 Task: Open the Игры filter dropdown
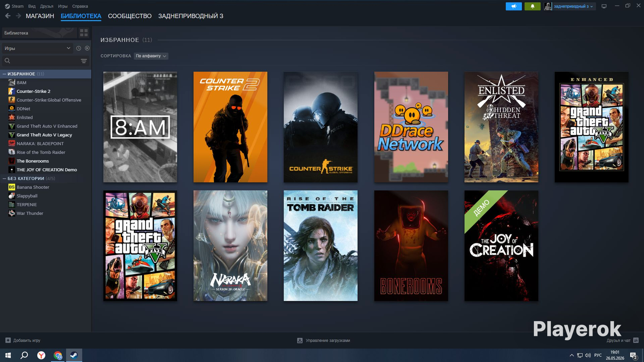(37, 48)
